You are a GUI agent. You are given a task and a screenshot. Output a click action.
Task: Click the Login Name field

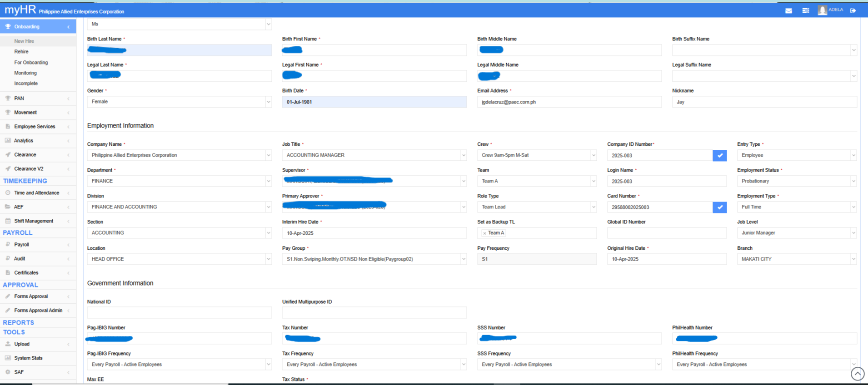coord(667,181)
